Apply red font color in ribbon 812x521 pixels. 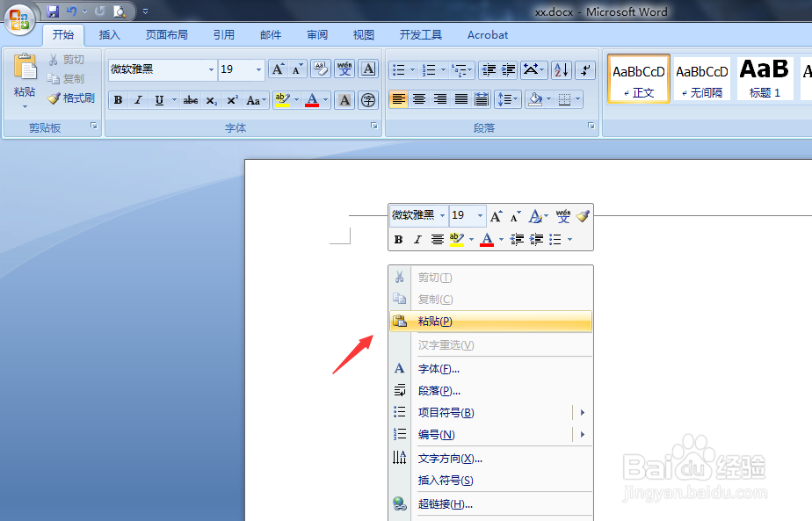coord(312,100)
